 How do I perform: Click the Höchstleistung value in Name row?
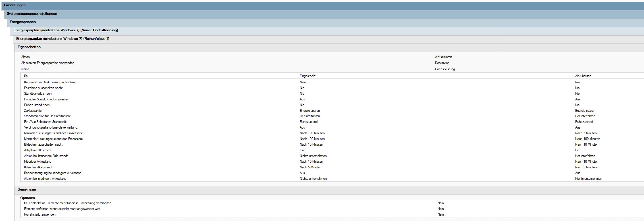[x=445, y=69]
